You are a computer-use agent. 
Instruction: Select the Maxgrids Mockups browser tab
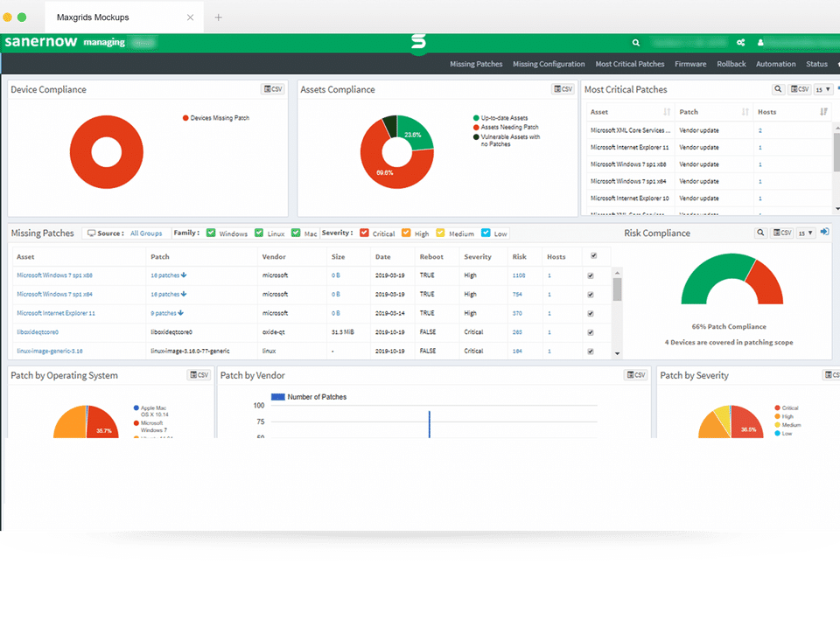pos(123,17)
